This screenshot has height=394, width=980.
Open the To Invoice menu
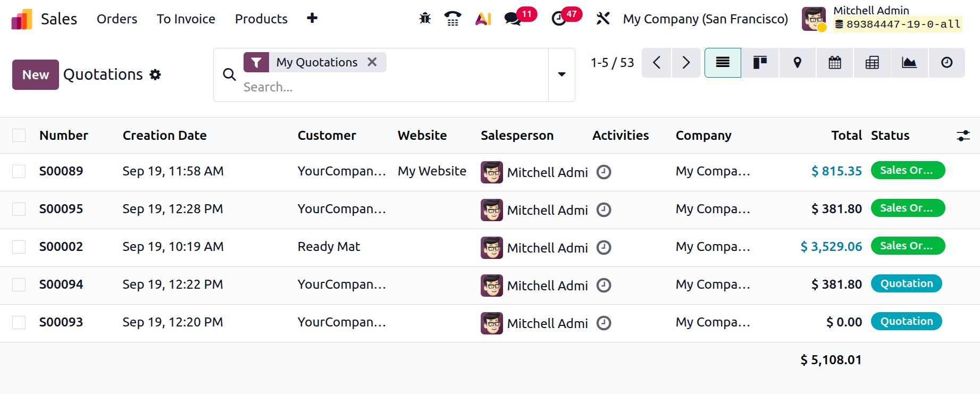point(186,19)
